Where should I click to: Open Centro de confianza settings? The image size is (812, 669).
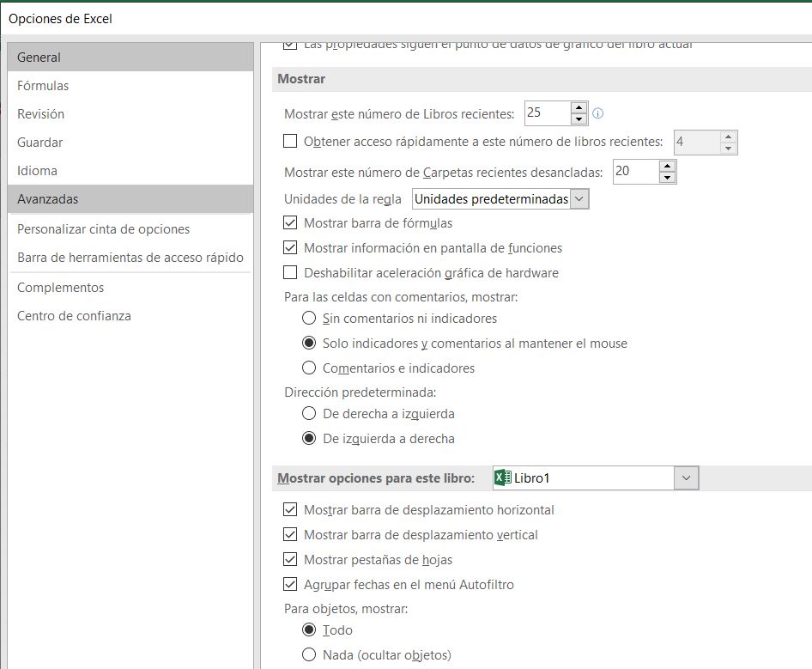pos(130,316)
